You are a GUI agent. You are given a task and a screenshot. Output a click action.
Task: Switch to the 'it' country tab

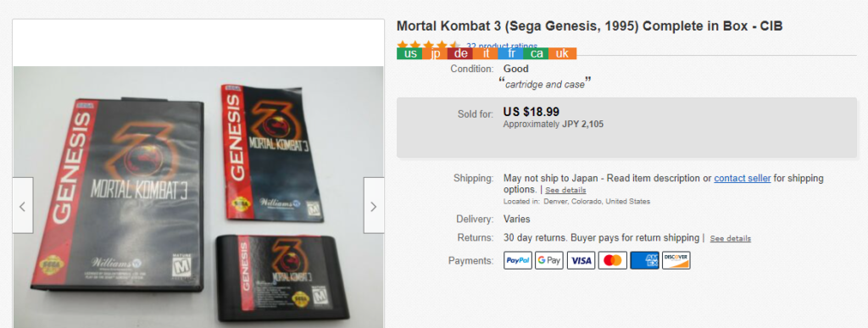tap(486, 53)
